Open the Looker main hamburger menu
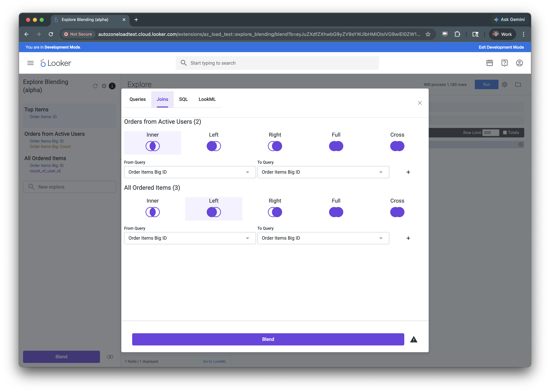Screen dimensions: 550x392 coord(30,63)
